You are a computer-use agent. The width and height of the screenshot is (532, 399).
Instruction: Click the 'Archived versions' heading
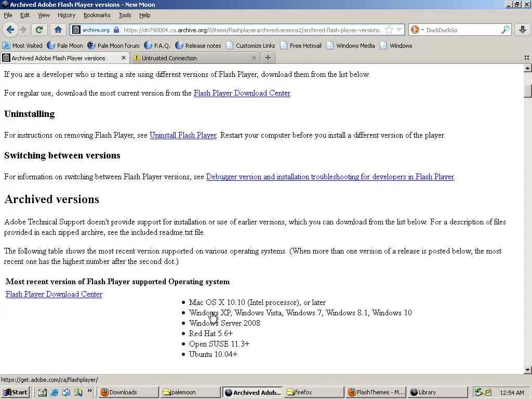(51, 199)
